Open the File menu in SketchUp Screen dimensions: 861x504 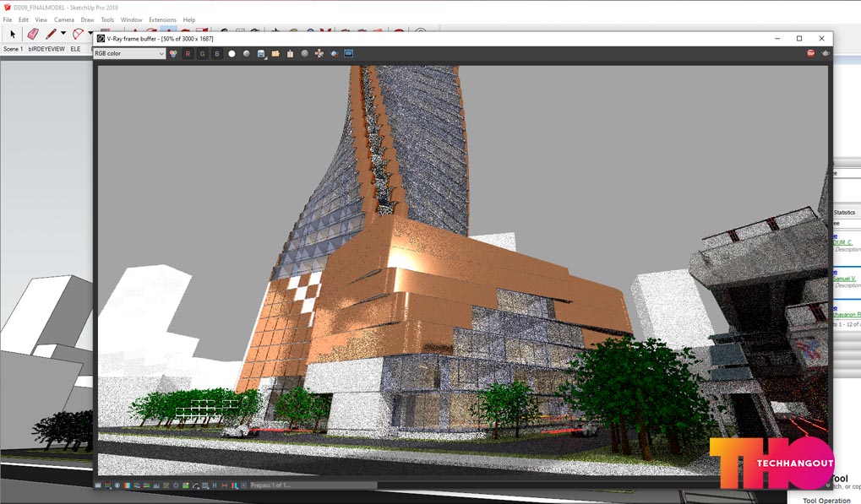(x=7, y=19)
